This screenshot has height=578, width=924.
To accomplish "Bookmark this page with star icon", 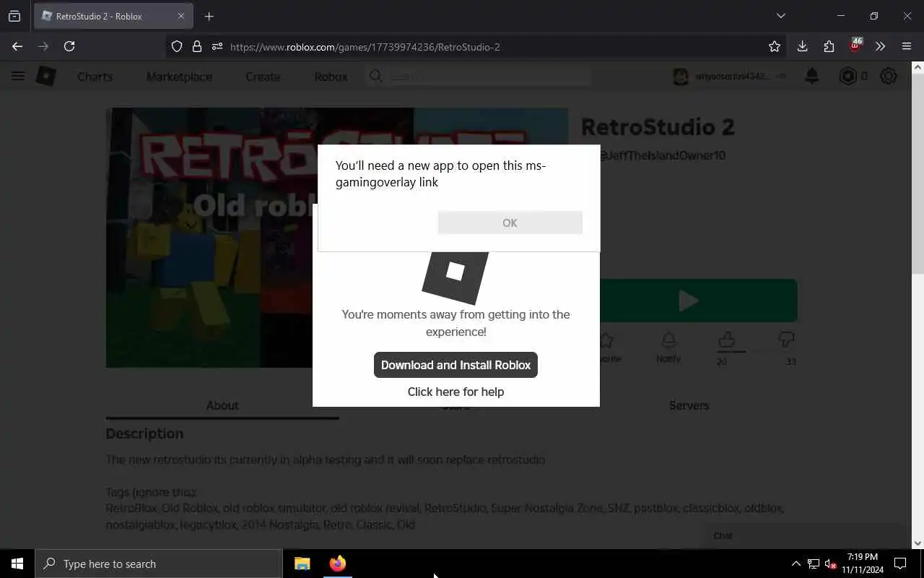I will pyautogui.click(x=775, y=46).
